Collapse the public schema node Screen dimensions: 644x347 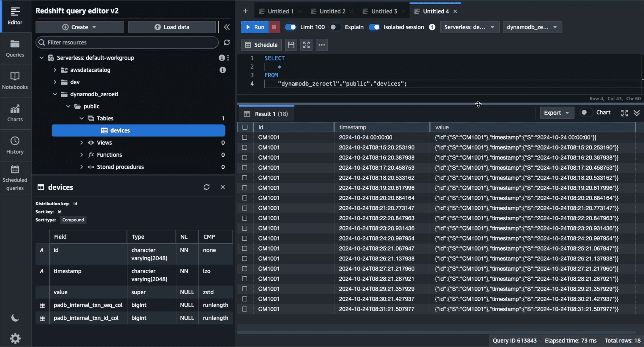click(68, 106)
